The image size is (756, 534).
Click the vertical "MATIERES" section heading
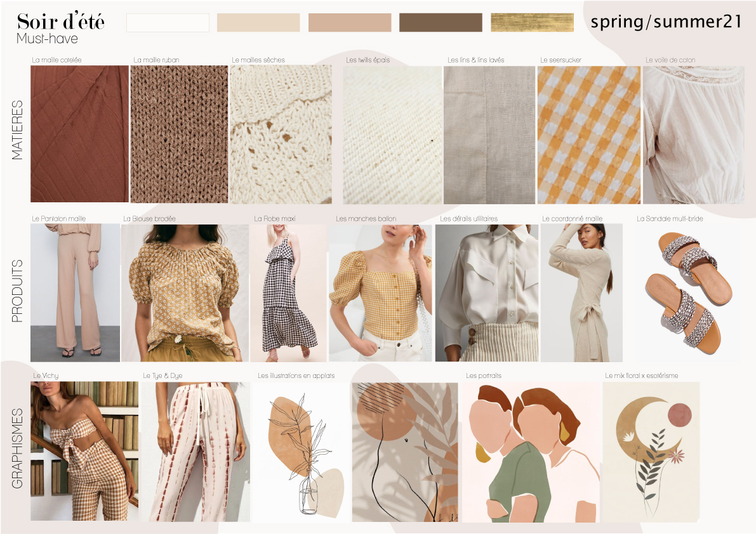pos(17,130)
